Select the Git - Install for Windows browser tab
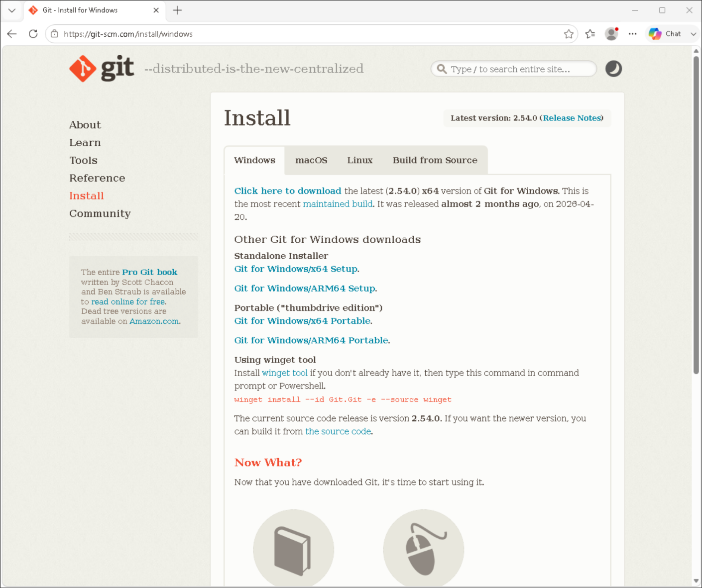The image size is (702, 588). (x=95, y=10)
